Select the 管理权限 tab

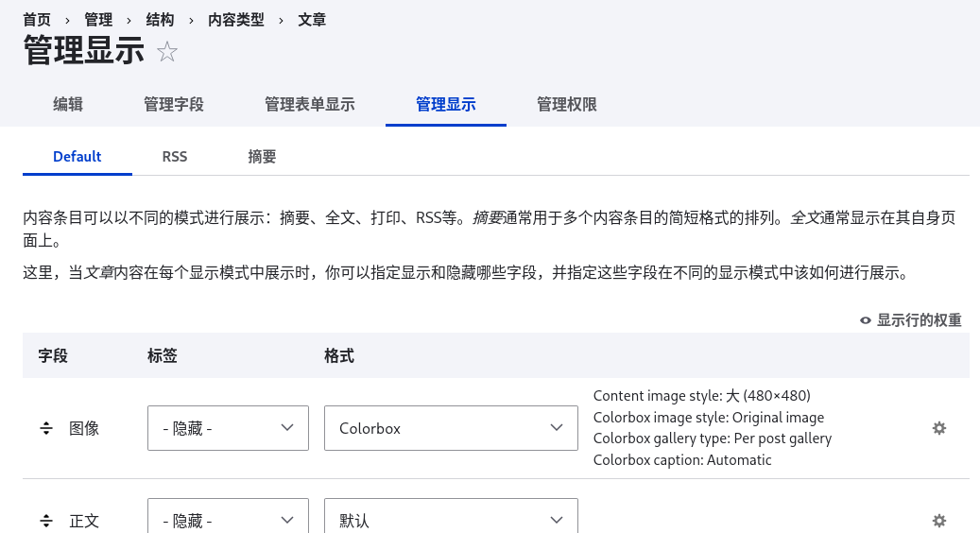tap(567, 105)
